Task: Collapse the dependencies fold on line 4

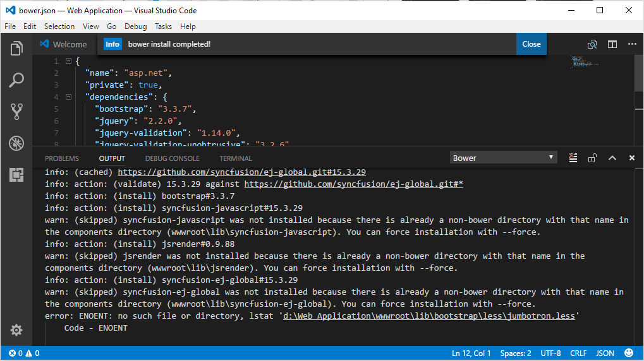Action: [x=69, y=97]
